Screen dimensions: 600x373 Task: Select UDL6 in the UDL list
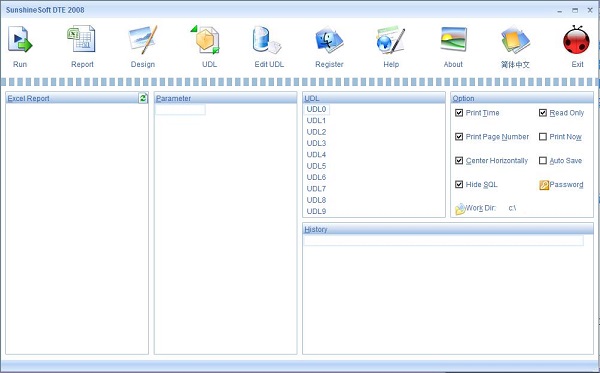click(316, 177)
